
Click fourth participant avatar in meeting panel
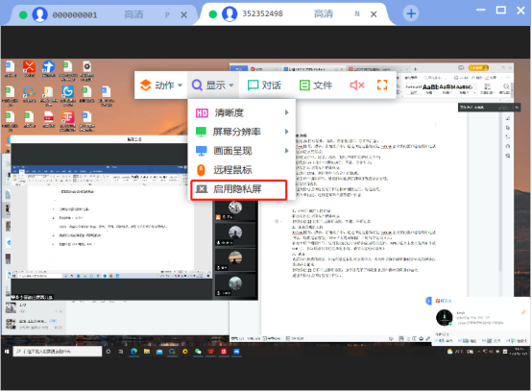point(234,282)
